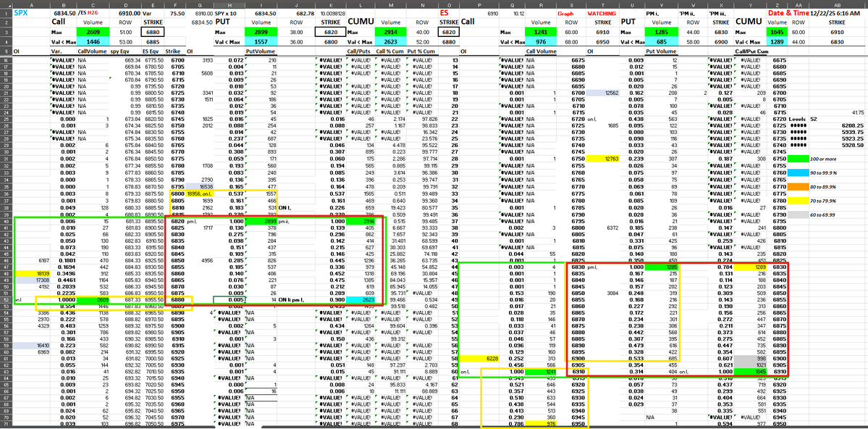Image resolution: width=868 pixels, height=429 pixels.
Task: Select the 'Call/Put Cum' heading cell
Action: click(751, 51)
